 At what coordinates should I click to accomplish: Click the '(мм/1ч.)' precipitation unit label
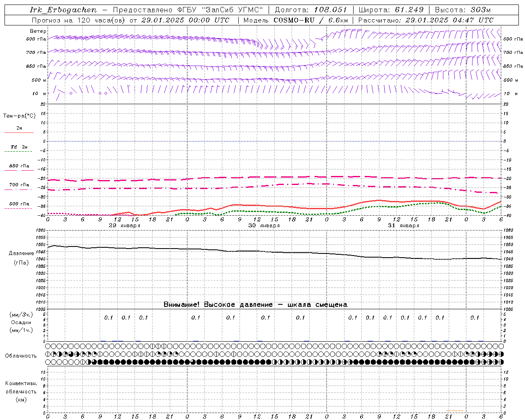[x=21, y=330]
